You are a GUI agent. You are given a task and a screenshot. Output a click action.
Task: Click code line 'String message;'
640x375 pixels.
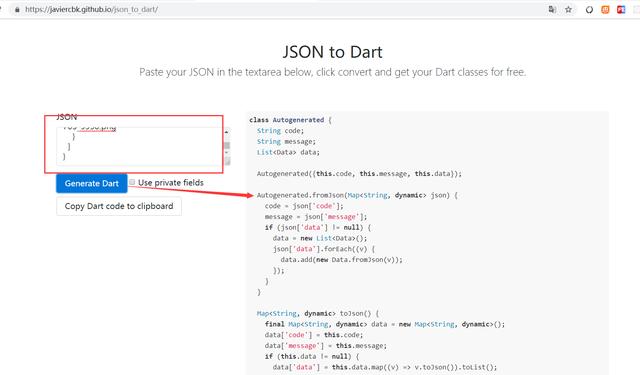pos(286,142)
